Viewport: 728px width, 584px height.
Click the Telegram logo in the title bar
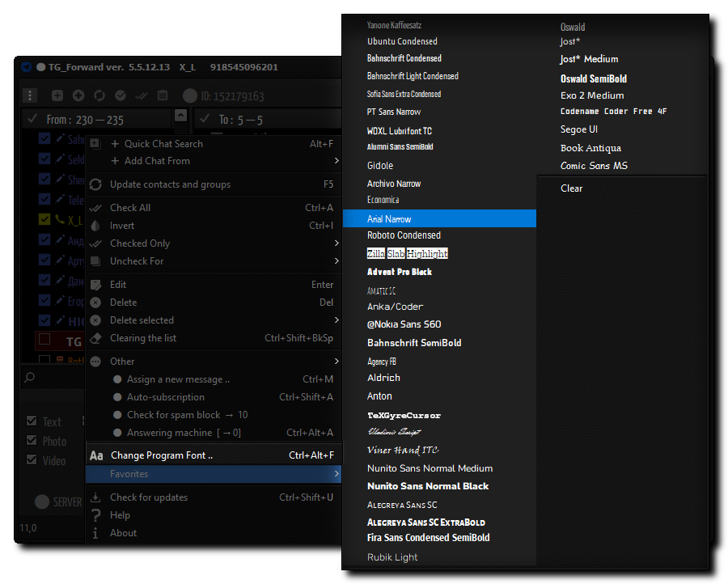point(27,67)
